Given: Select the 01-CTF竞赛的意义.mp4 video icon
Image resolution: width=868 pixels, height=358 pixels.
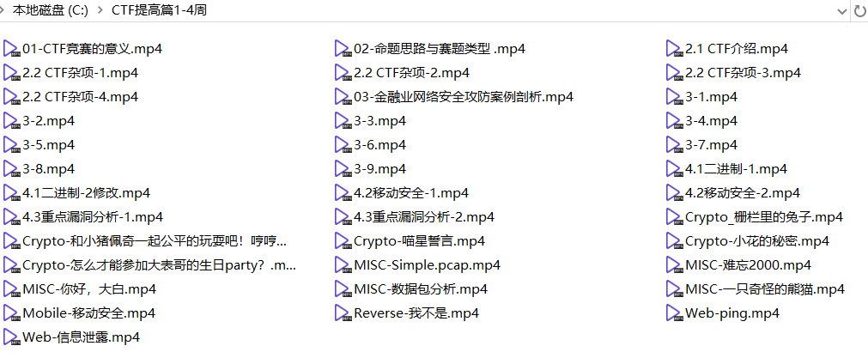Looking at the screenshot, I should pos(12,49).
